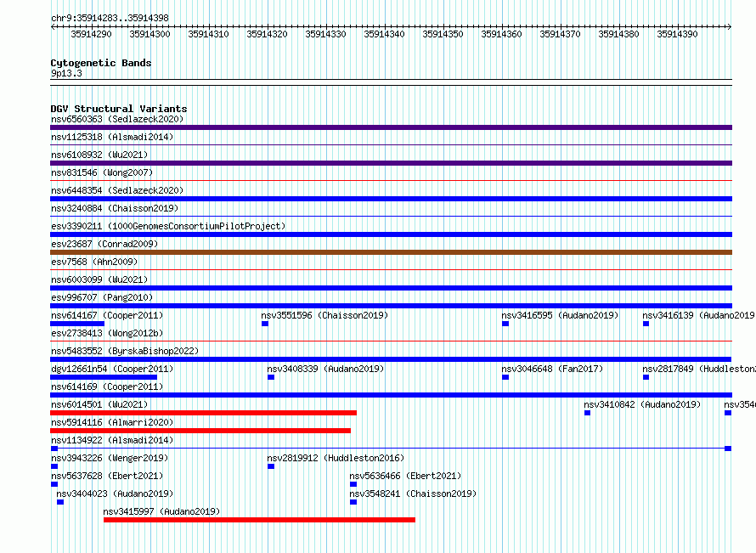Image resolution: width=756 pixels, height=553 pixels.
Task: Click the 9p13.3 cytogenetic band label
Action: click(66, 73)
